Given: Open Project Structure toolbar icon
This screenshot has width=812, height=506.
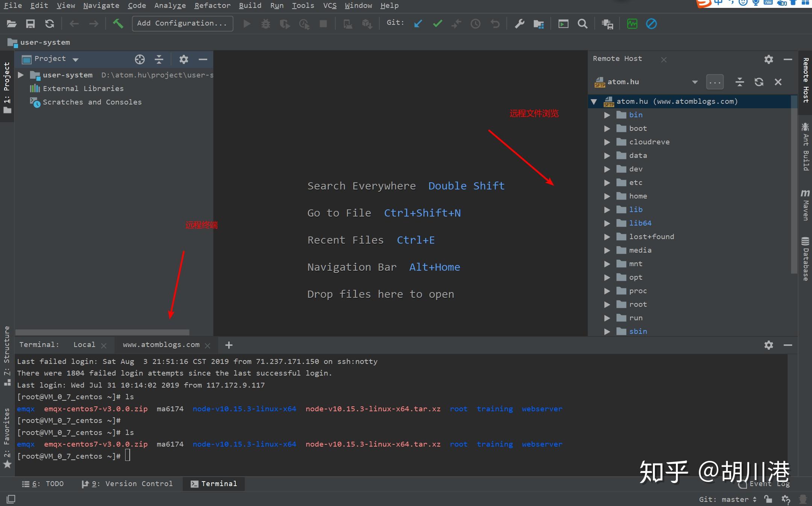Looking at the screenshot, I should tap(538, 24).
